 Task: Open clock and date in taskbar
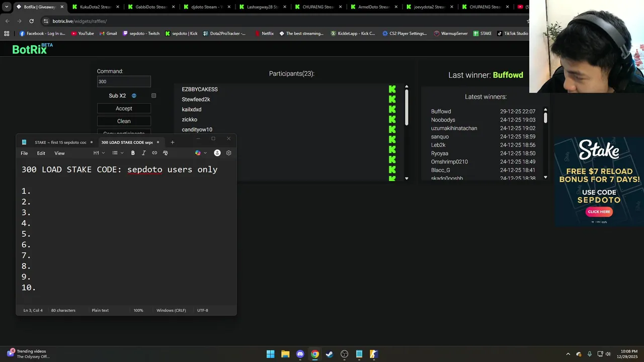tap(628, 354)
